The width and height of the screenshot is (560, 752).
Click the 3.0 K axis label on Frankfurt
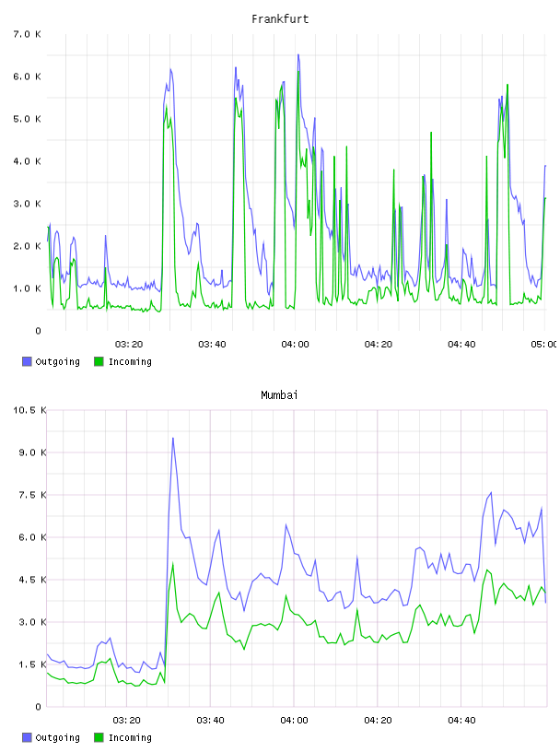click(28, 204)
